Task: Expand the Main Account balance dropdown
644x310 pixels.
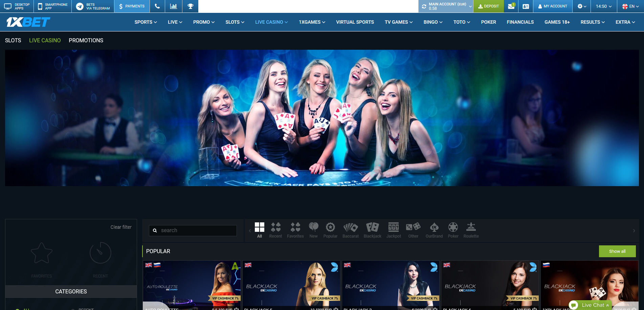Action: click(x=445, y=6)
